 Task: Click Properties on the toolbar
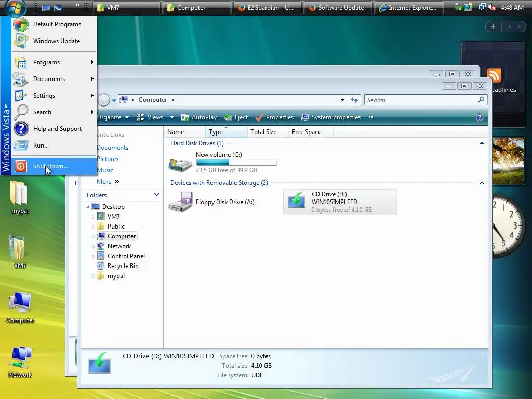point(274,117)
